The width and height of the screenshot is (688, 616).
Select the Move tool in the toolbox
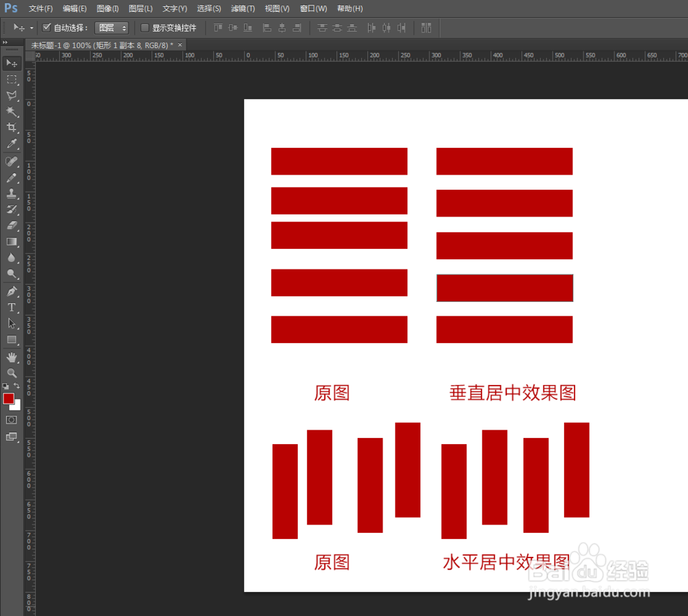coord(12,63)
